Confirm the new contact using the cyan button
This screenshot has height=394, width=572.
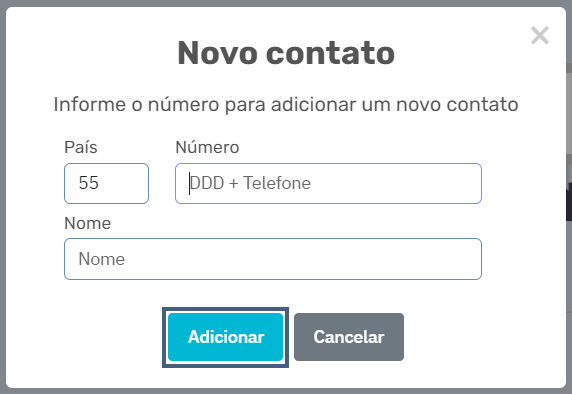[x=225, y=337]
